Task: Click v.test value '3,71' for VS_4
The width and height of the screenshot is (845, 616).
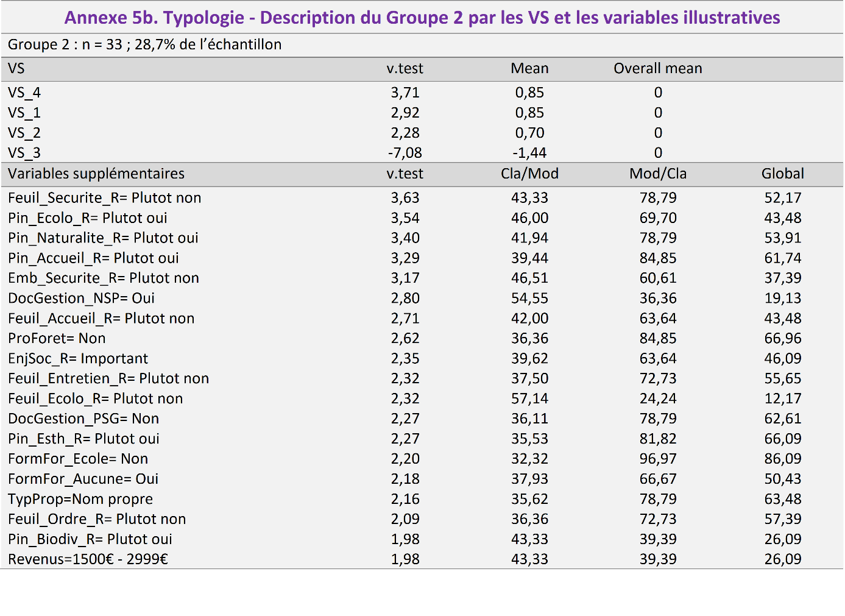Action: [405, 93]
